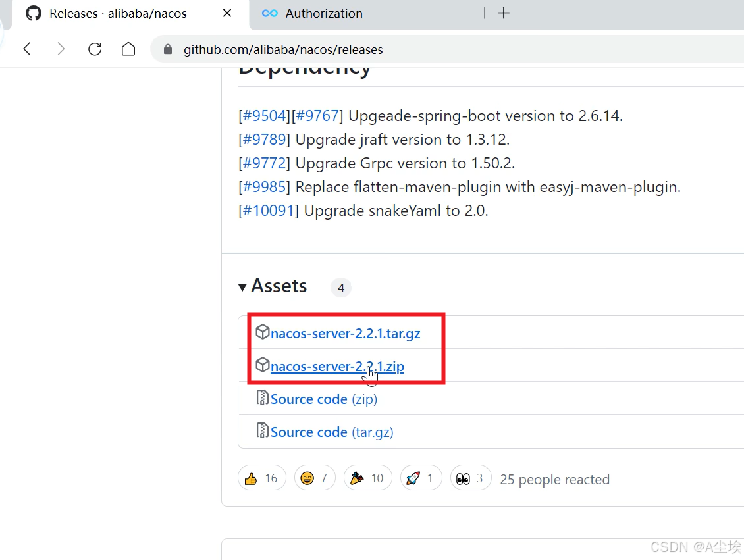Collapse the Assets section triangle

(243, 286)
